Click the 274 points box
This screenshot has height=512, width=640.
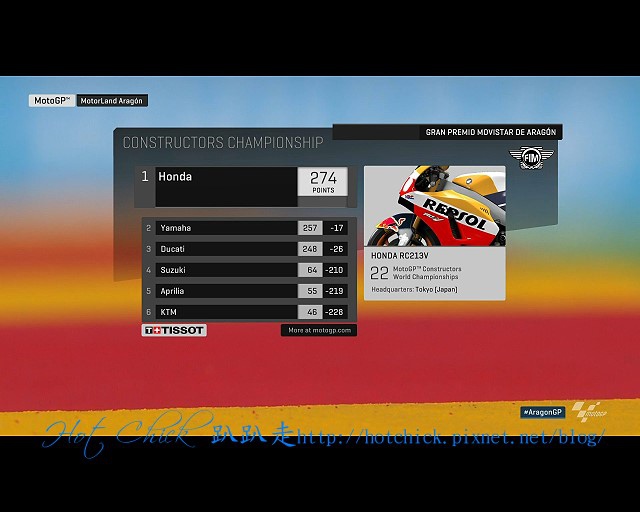coord(323,181)
